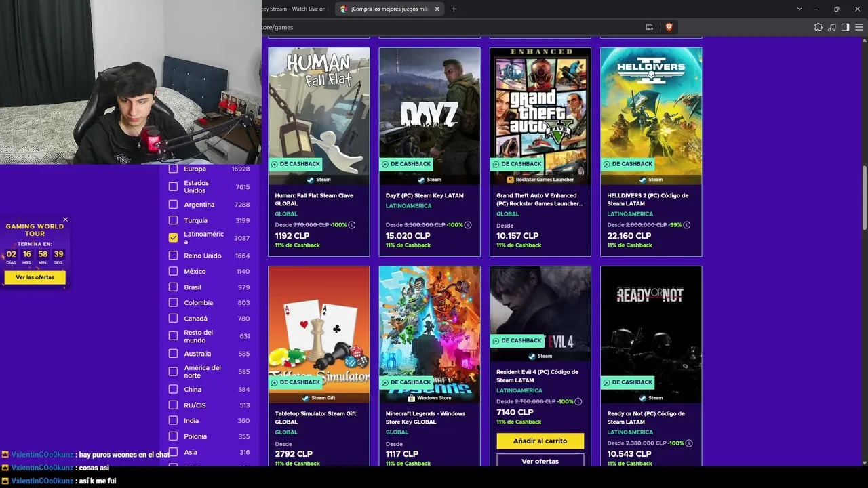Screen dimensions: 868x488
Task: Click price info icon on Ready or Not
Action: click(x=690, y=443)
